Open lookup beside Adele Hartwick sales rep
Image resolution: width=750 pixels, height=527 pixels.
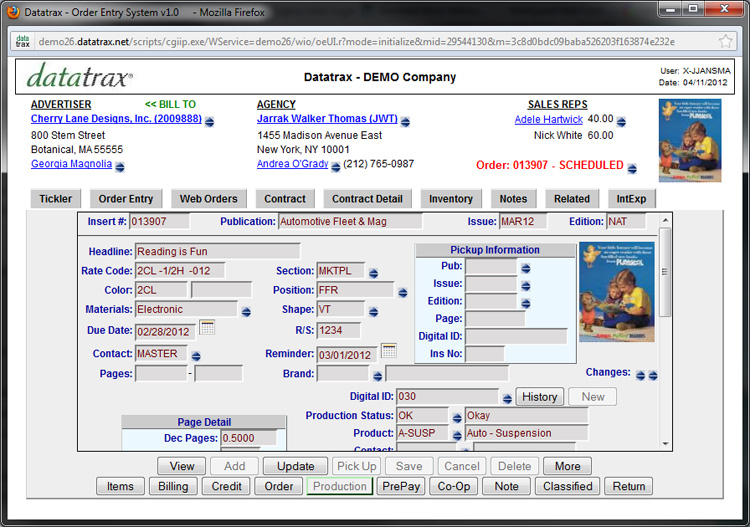pyautogui.click(x=621, y=122)
